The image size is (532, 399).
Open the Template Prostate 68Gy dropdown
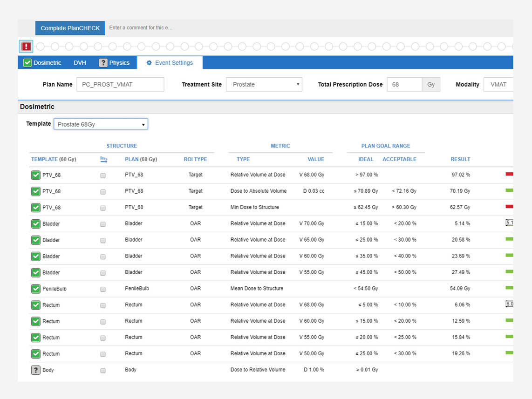coord(101,124)
